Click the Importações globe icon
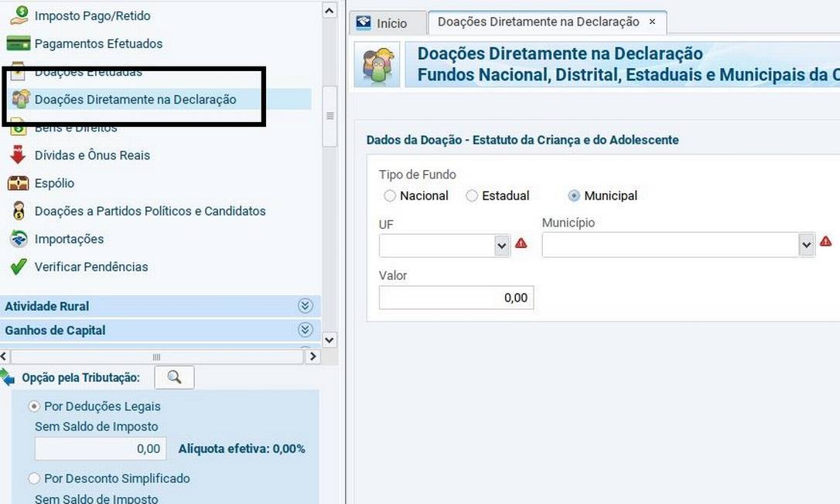Image resolution: width=840 pixels, height=504 pixels. click(x=19, y=239)
